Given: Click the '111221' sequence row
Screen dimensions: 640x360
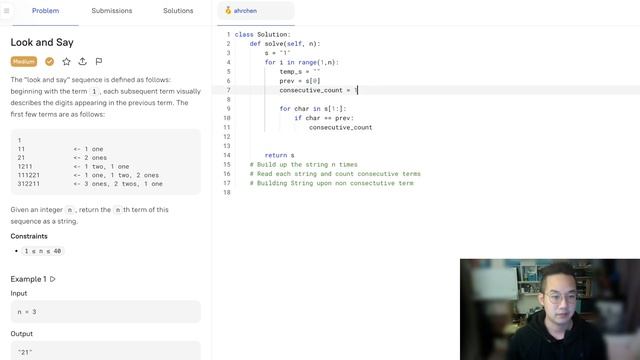Looking at the screenshot, I should point(88,175).
